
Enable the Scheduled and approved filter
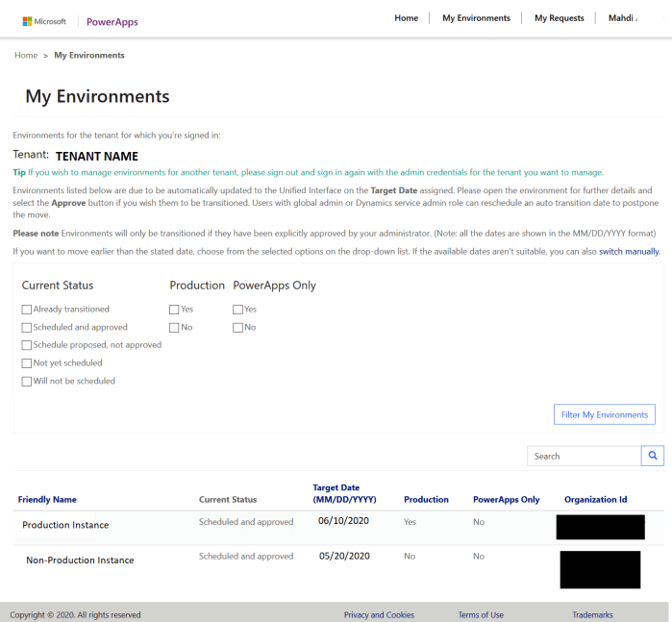click(27, 328)
